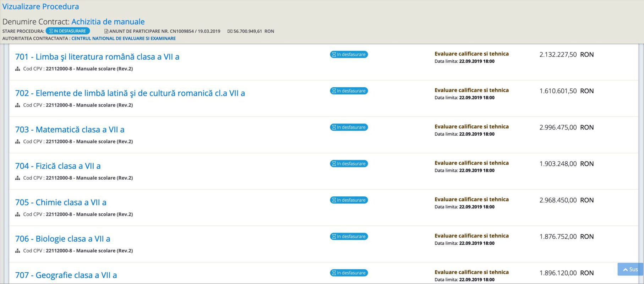This screenshot has width=644, height=284.
Task: Open lot 701 Limba şi literatura română
Action: (x=97, y=57)
